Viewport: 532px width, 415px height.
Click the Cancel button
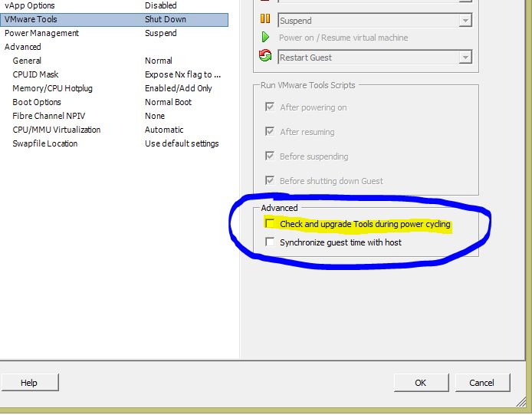(482, 383)
